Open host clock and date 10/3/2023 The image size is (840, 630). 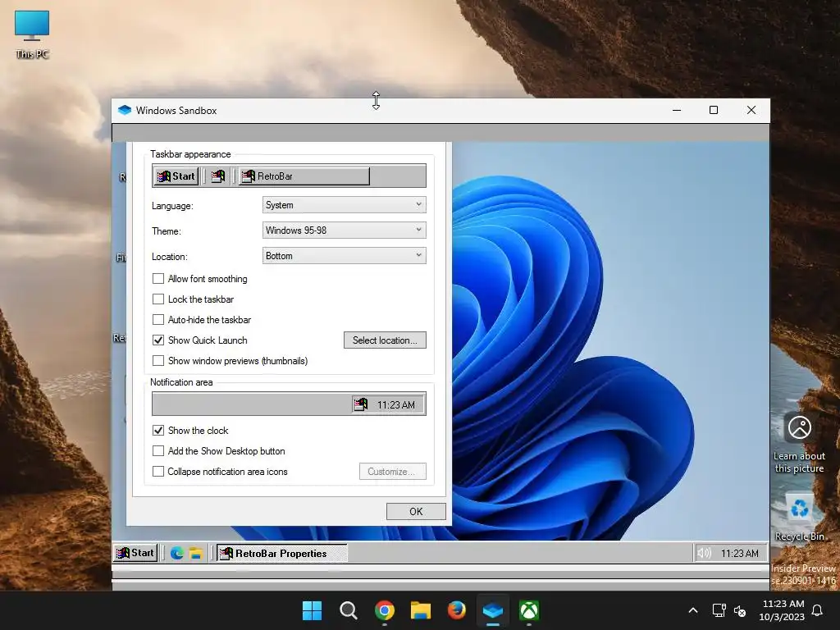coord(782,610)
